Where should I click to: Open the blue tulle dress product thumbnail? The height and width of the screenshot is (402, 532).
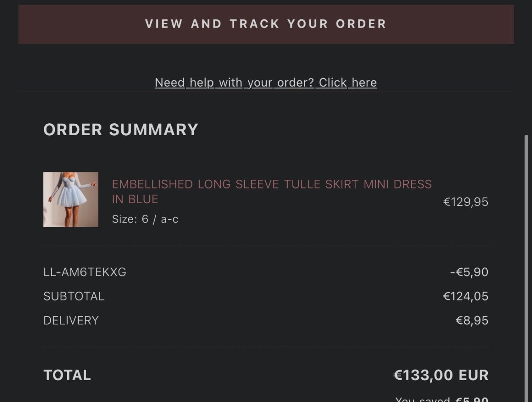(x=71, y=200)
